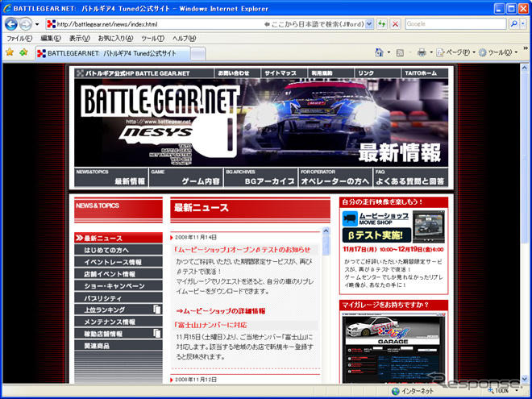This screenshot has height=399, width=532.
Task: Open the BGアーカイブ nav button
Action: [x=260, y=177]
